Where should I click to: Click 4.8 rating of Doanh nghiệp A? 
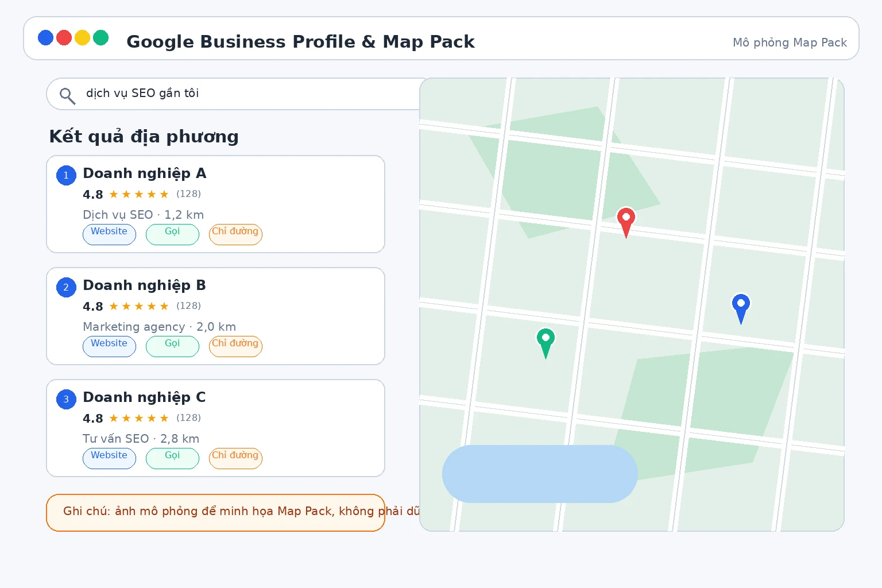point(93,195)
